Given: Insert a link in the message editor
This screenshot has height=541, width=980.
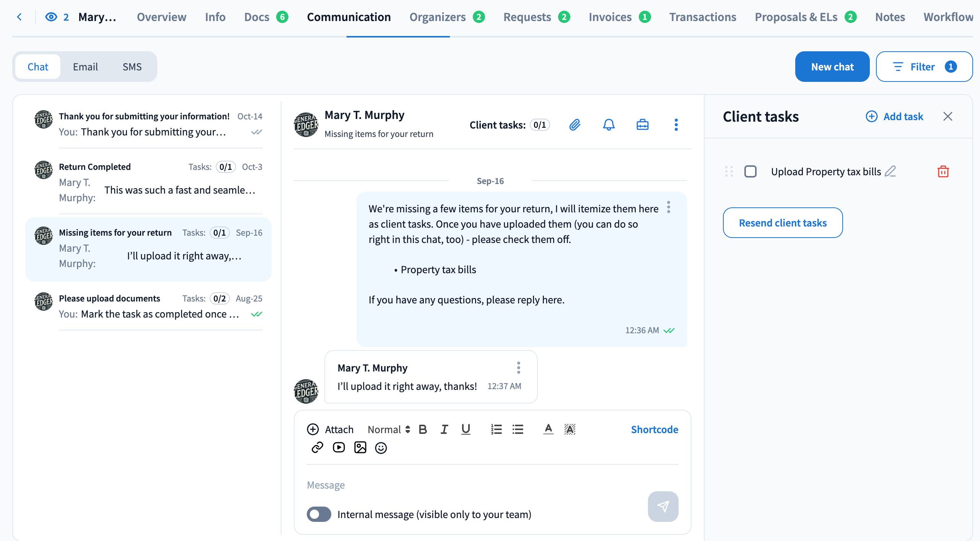Looking at the screenshot, I should (317, 448).
